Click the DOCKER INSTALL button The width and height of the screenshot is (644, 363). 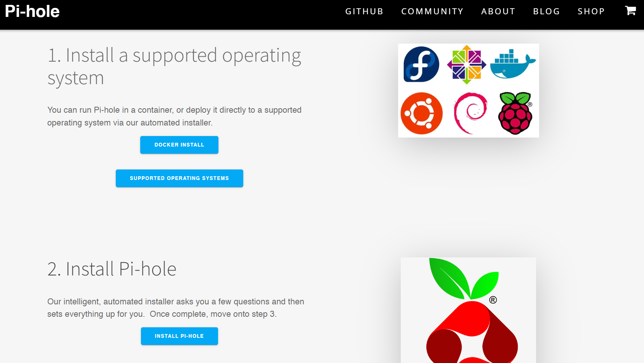tap(179, 145)
